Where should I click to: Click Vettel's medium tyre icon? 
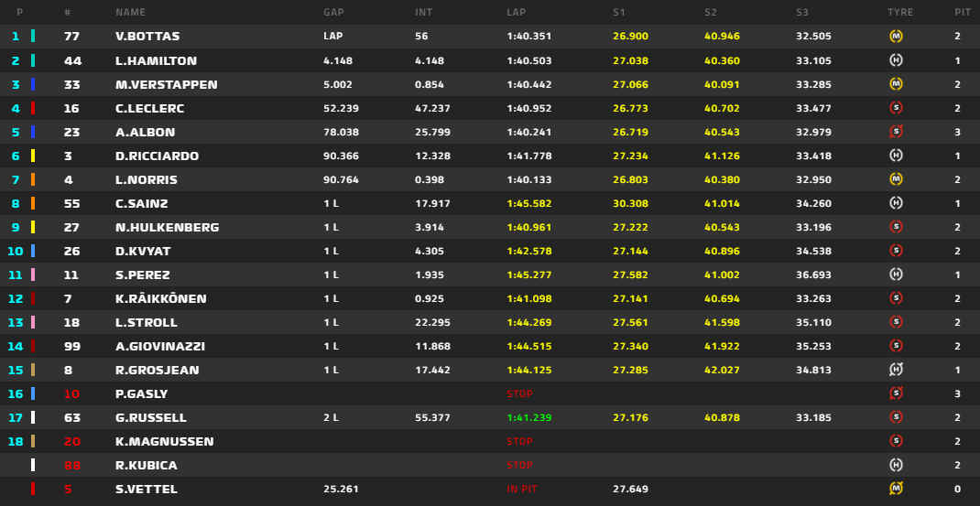click(x=896, y=489)
